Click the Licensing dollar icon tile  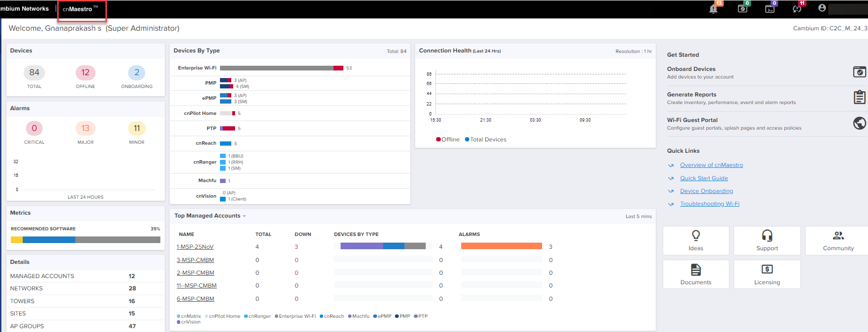[767, 274]
